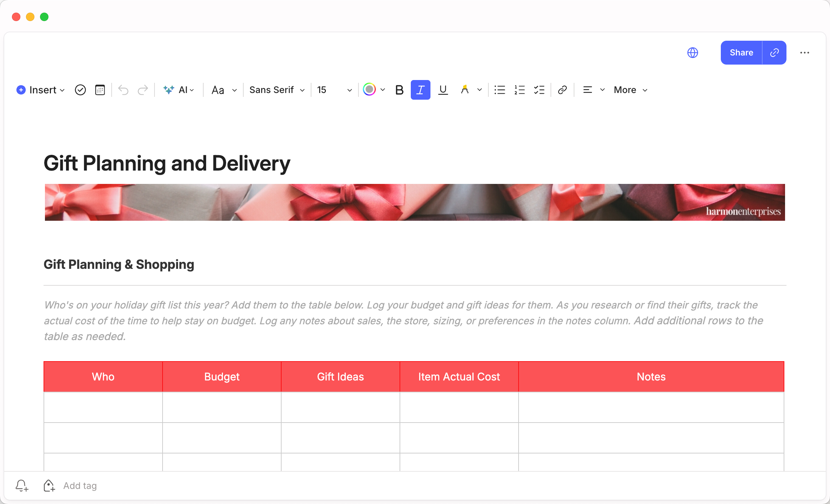Add a hyperlink from the toolbar
The height and width of the screenshot is (504, 830).
(x=562, y=90)
